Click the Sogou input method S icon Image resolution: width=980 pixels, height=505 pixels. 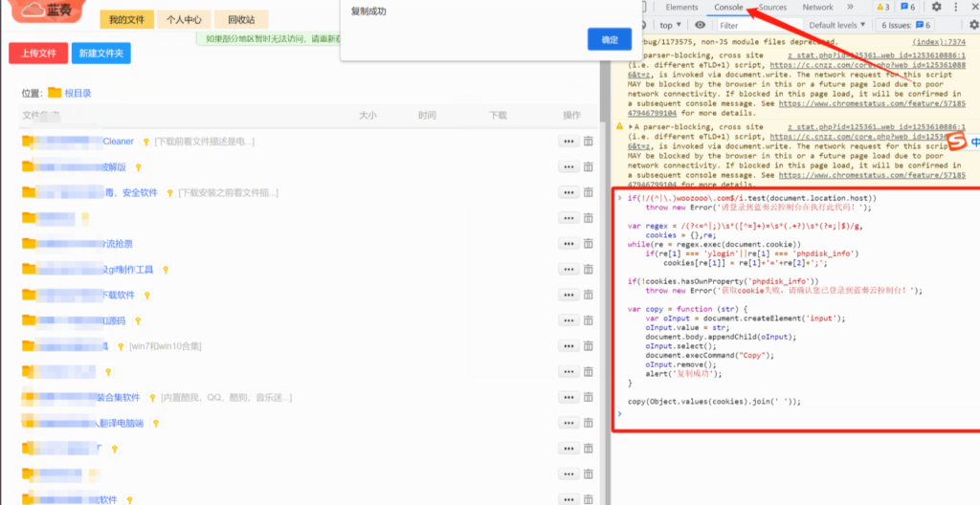tap(958, 142)
